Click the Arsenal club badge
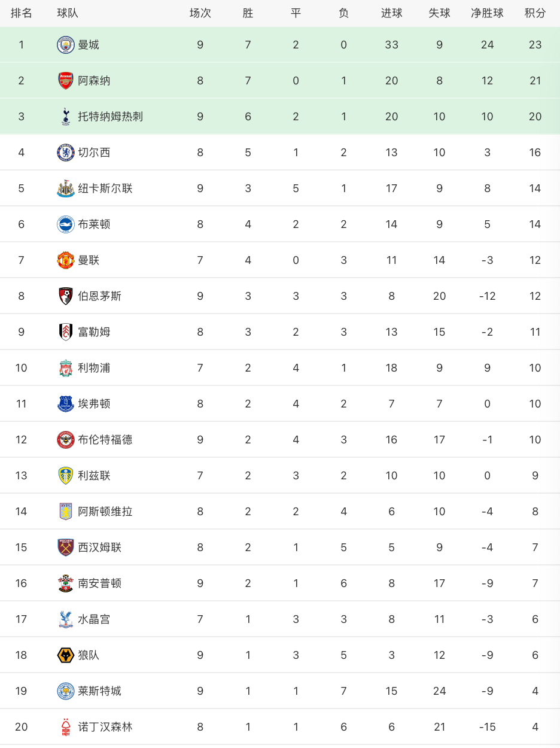 pyautogui.click(x=65, y=81)
